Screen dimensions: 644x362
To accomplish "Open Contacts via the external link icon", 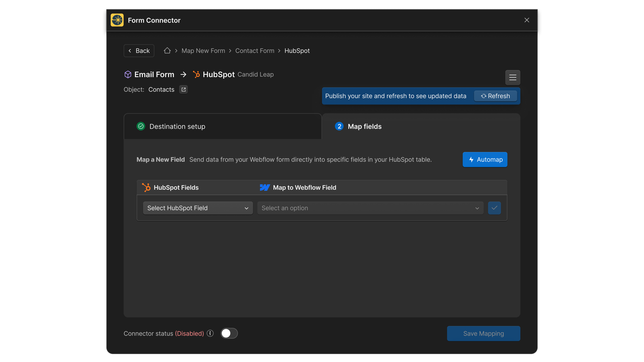I will 183,89.
